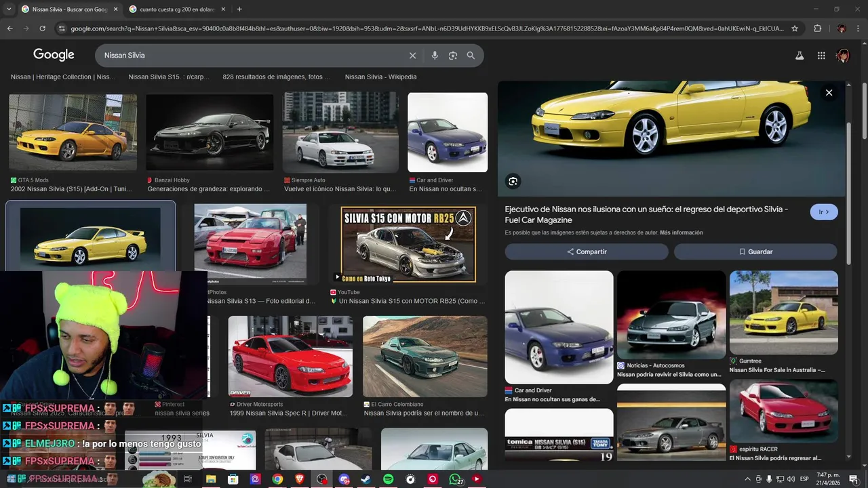Reload the current page
The width and height of the screenshot is (868, 488).
(x=42, y=28)
